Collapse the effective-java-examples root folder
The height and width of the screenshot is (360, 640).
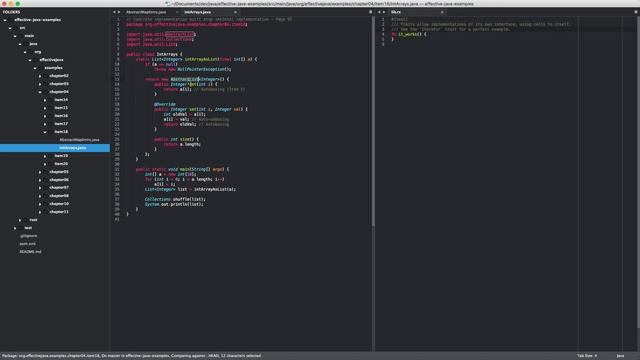tap(5, 20)
